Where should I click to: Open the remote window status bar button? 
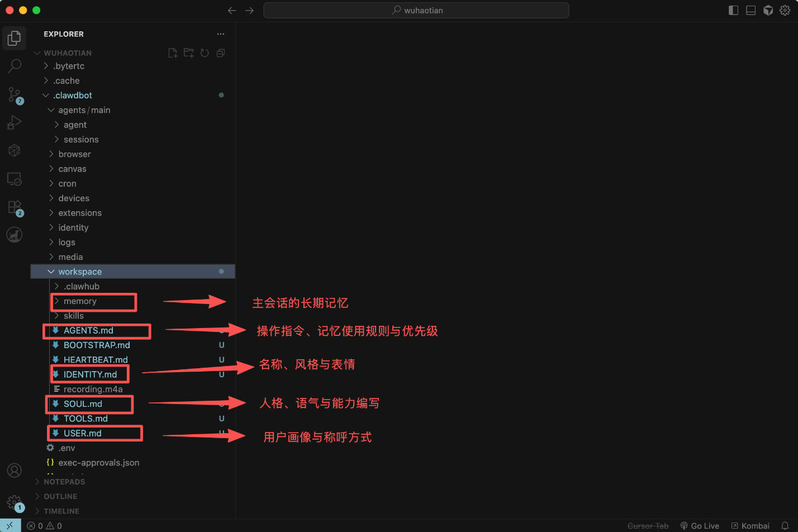[10, 526]
